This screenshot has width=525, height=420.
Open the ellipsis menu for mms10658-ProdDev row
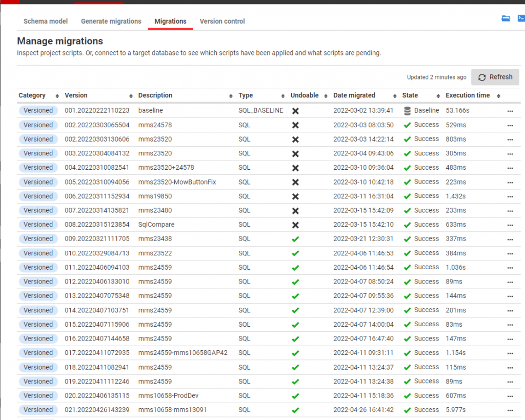pos(510,396)
